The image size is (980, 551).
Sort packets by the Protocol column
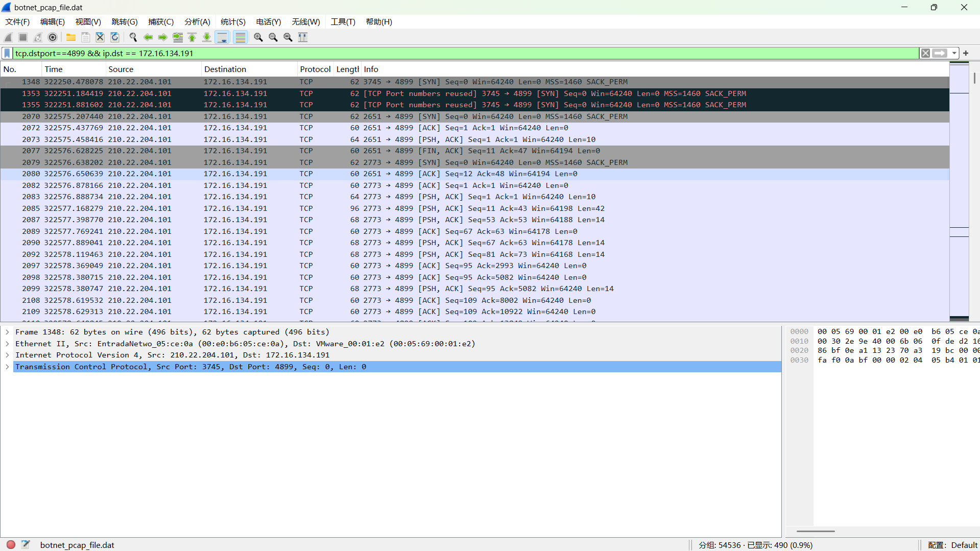click(315, 69)
